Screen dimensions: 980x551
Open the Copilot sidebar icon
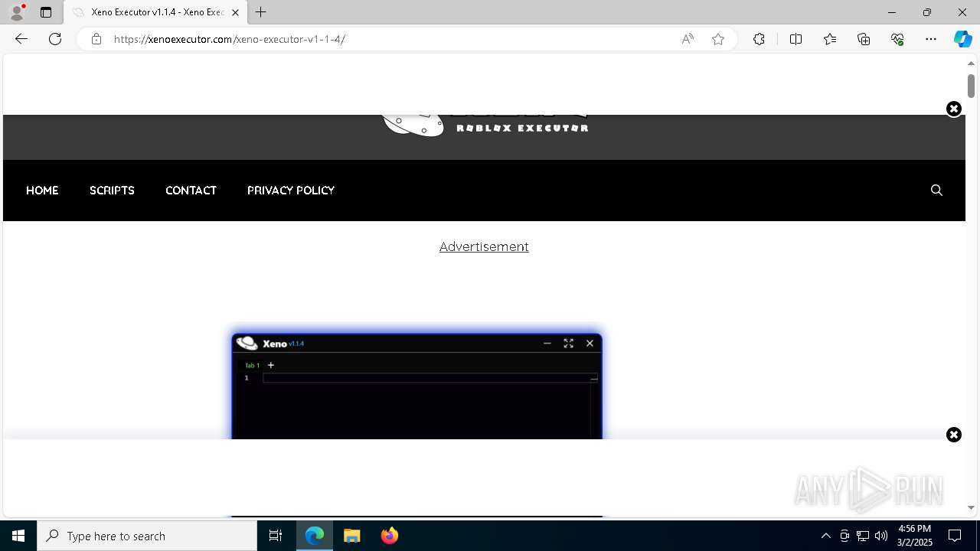[962, 39]
